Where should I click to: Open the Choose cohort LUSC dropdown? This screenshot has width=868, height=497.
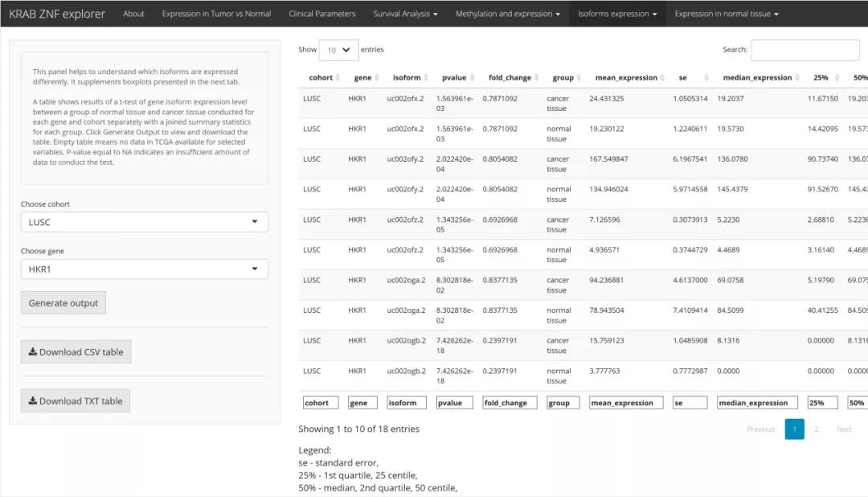click(145, 222)
